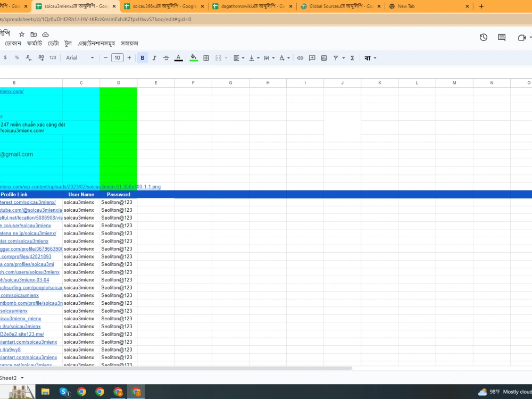Open more number formats 123
This screenshot has height=399, width=532.
click(x=53, y=57)
